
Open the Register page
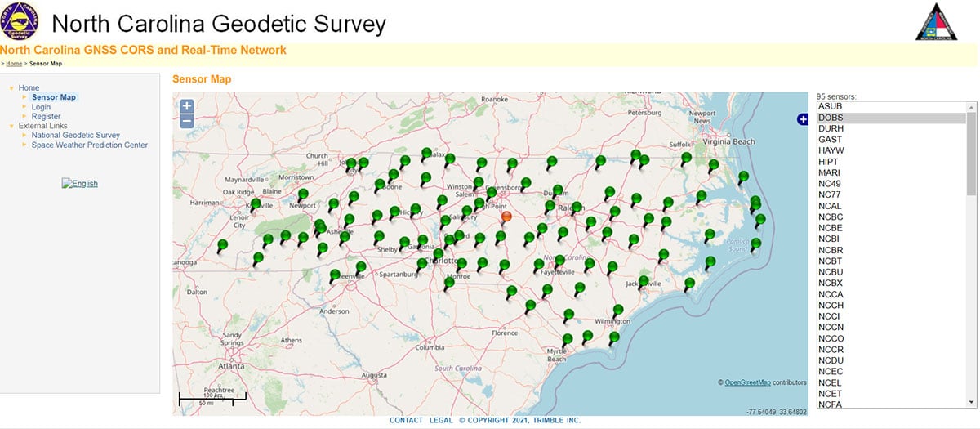point(46,117)
